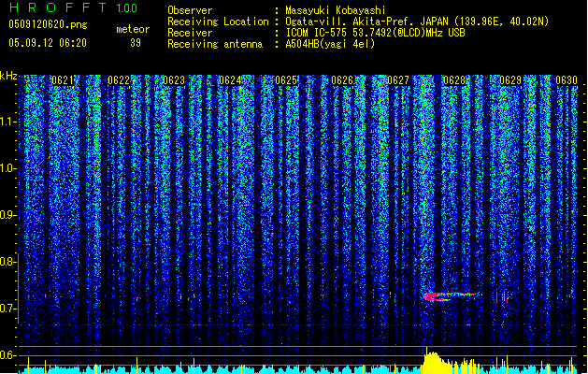Click the Receiving antenna label
Image resolution: width=588 pixels, height=374 pixels.
tap(215, 44)
